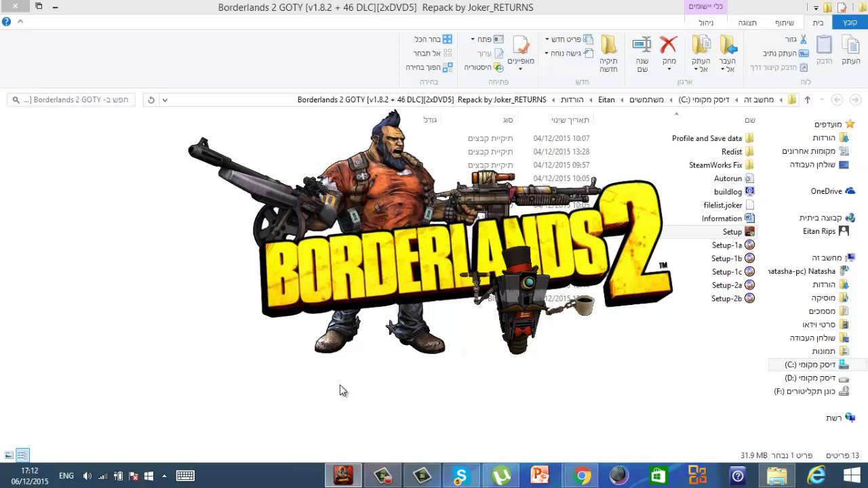Expand the Open (פתח) dropdown

tap(473, 39)
